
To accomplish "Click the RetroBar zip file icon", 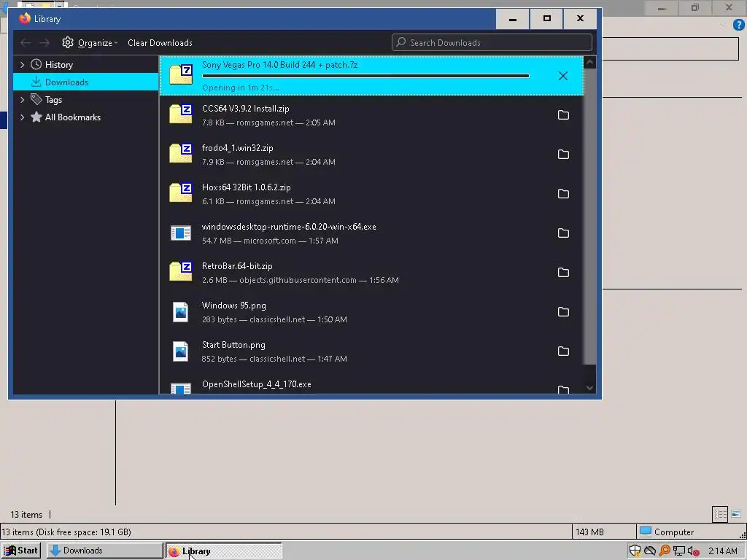I will pyautogui.click(x=181, y=272).
